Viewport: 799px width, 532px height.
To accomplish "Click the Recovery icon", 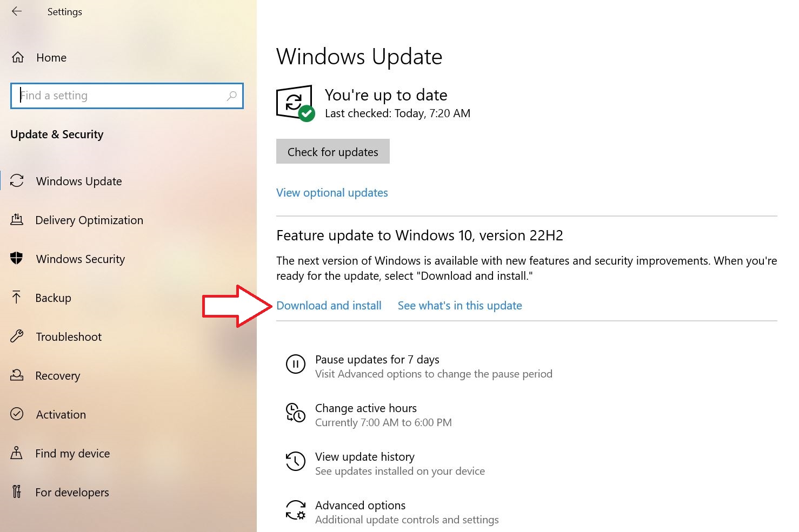I will pos(17,375).
